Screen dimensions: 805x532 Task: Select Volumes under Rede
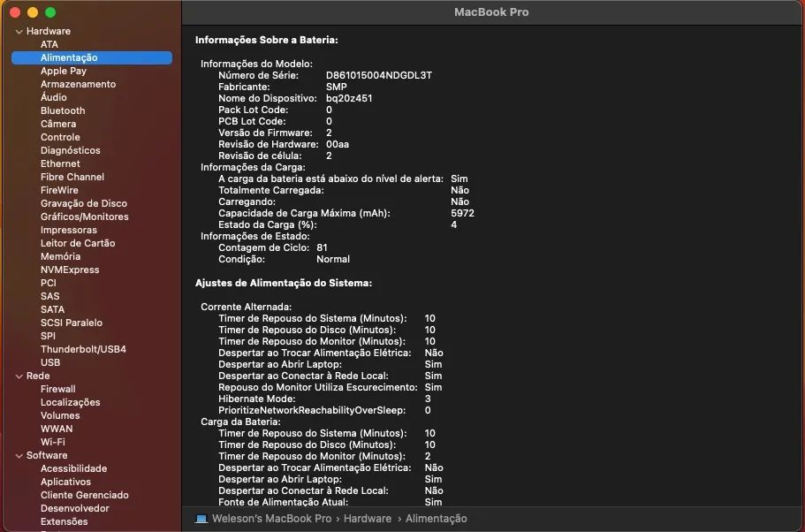click(60, 415)
